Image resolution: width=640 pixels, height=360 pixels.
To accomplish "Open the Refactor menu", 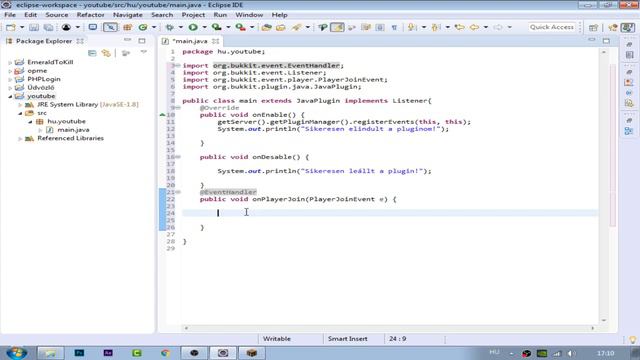I will [x=91, y=15].
